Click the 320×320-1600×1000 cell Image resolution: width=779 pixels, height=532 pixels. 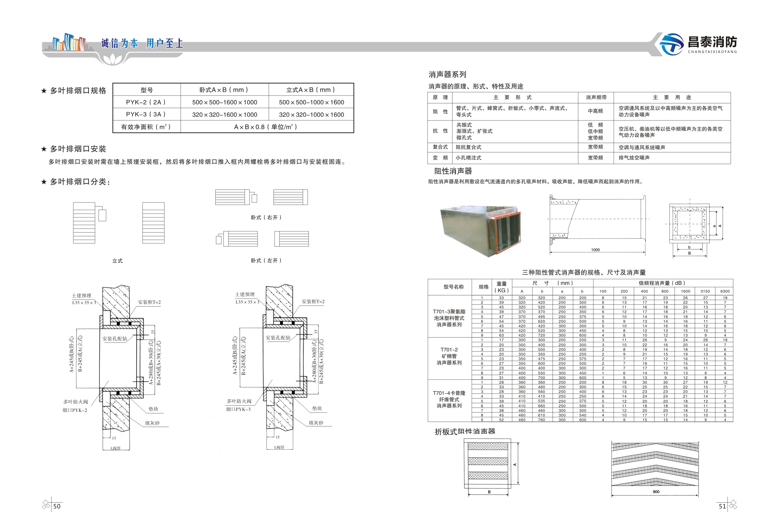click(224, 114)
